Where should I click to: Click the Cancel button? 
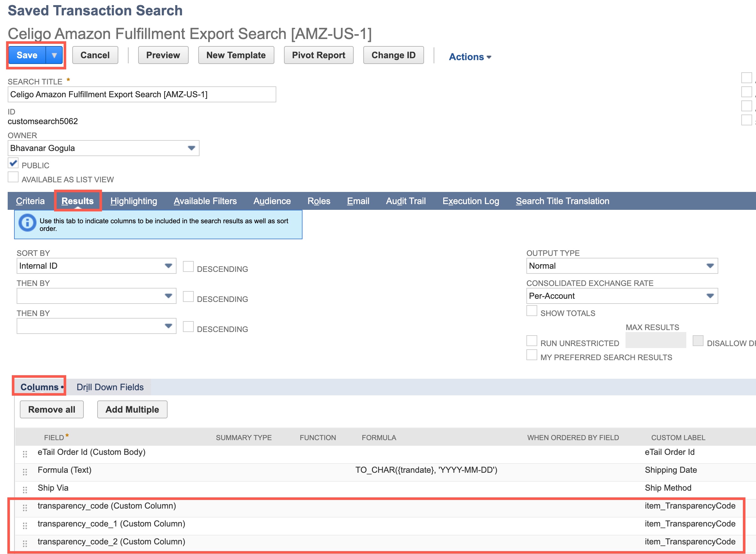tap(95, 55)
